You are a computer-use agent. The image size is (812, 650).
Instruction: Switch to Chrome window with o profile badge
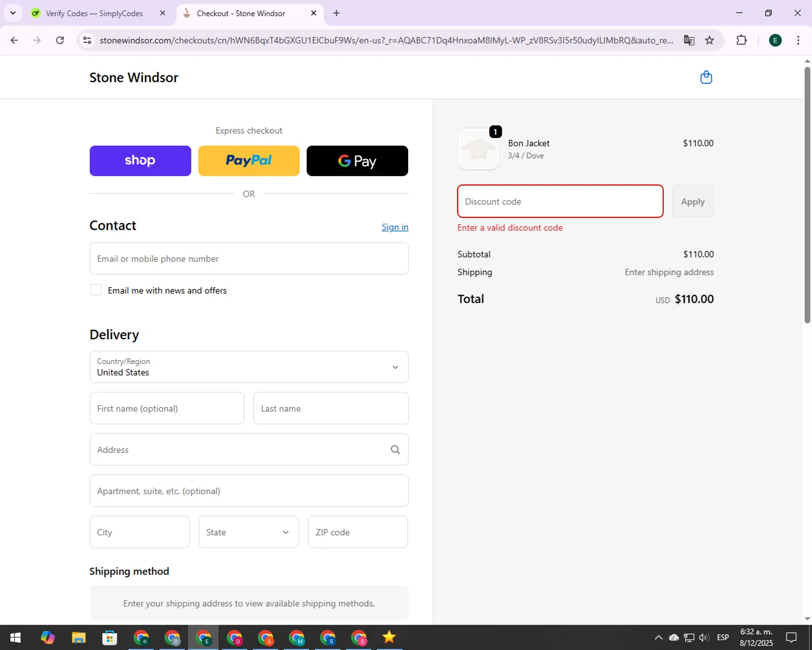click(x=141, y=638)
